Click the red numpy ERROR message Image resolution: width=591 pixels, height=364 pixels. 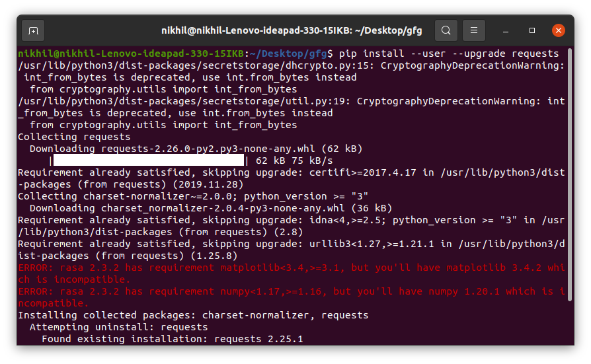292,297
